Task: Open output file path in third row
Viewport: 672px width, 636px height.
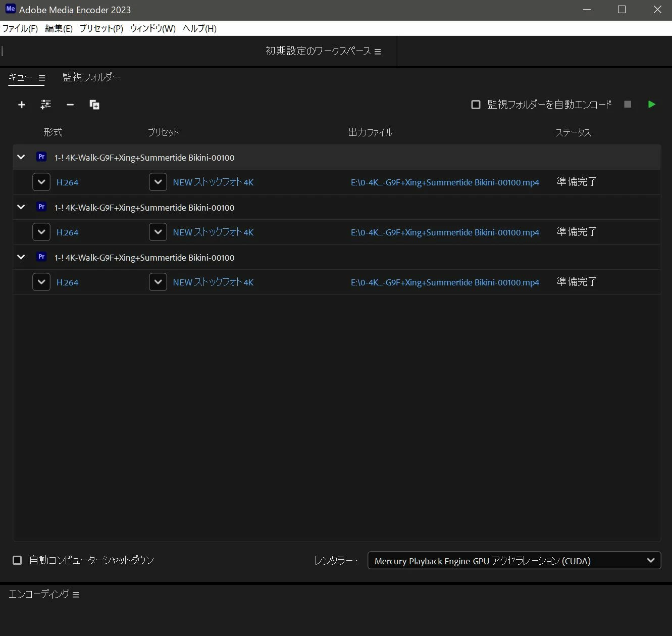Action: tap(445, 282)
